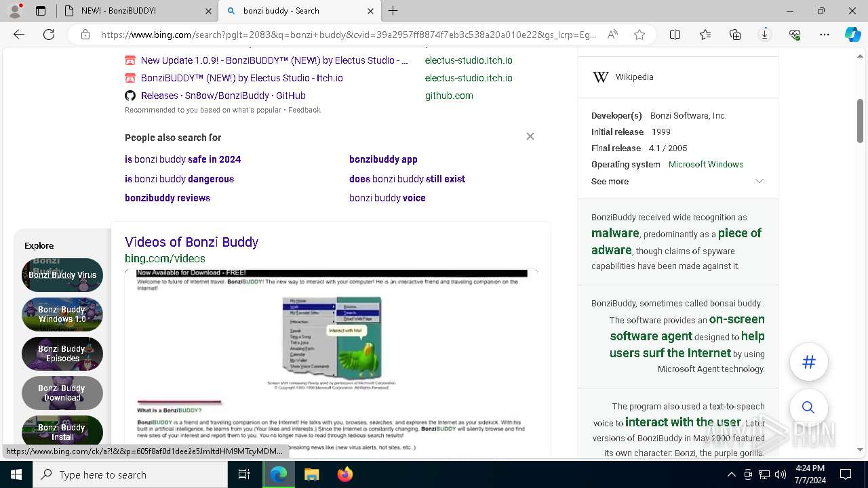Search 'is bonzi buddy safe in 2024'
868x488 pixels.
point(182,159)
